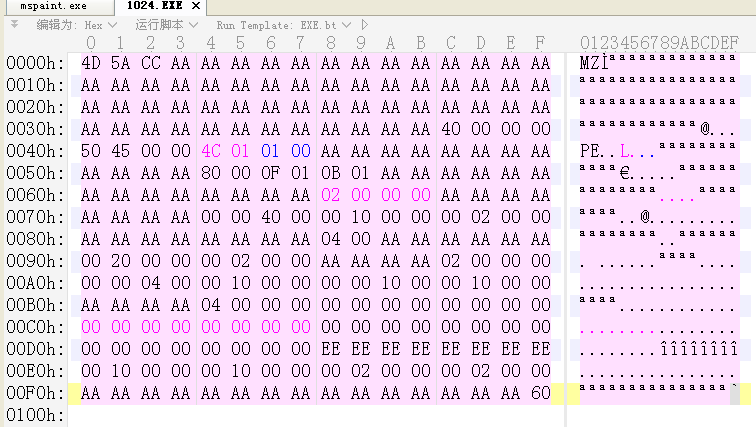
Task: Select byte 0F in row 0050h
Action: point(270,173)
